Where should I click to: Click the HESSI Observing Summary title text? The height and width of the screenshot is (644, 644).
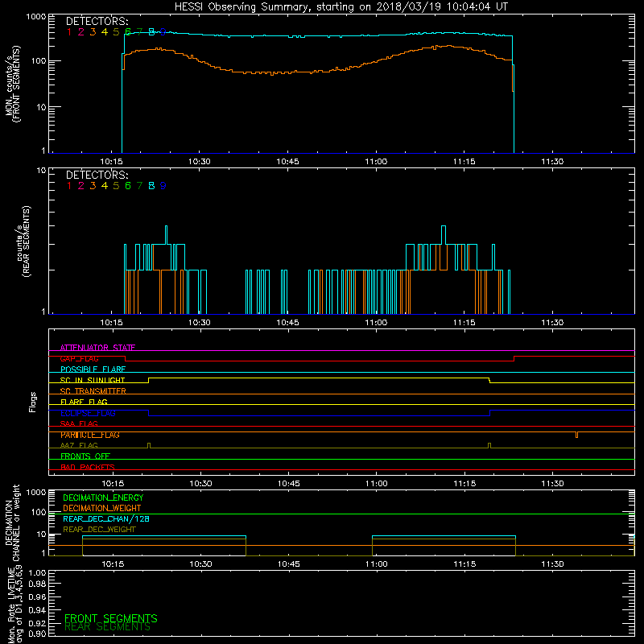341,7
